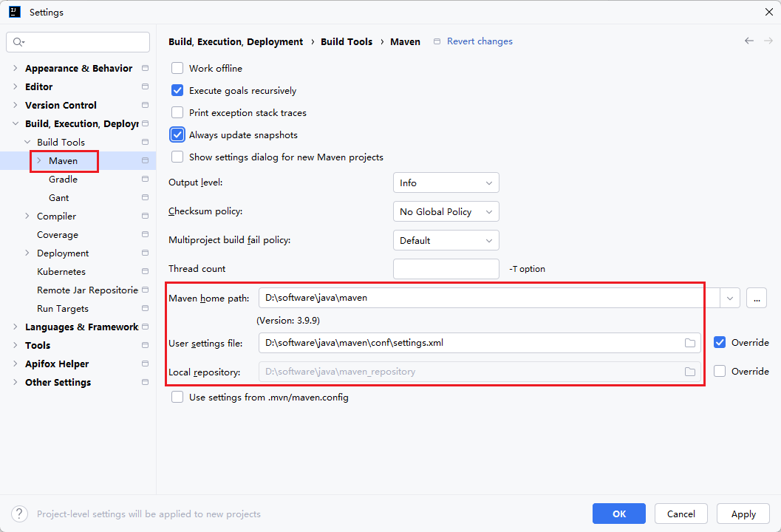Click project-level icon beside Version Control
This screenshot has width=781, height=532.
pos(145,106)
